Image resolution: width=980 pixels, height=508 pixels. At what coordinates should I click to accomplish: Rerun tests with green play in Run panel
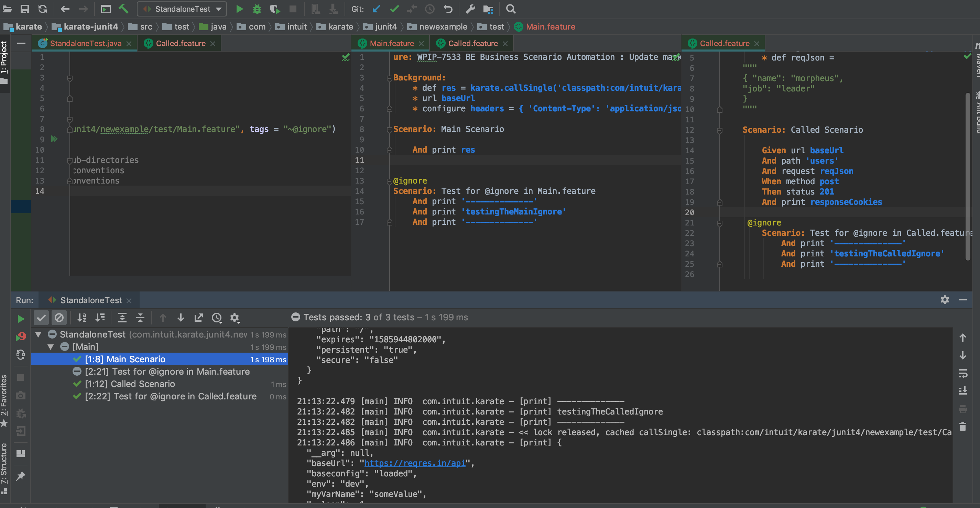(x=21, y=319)
